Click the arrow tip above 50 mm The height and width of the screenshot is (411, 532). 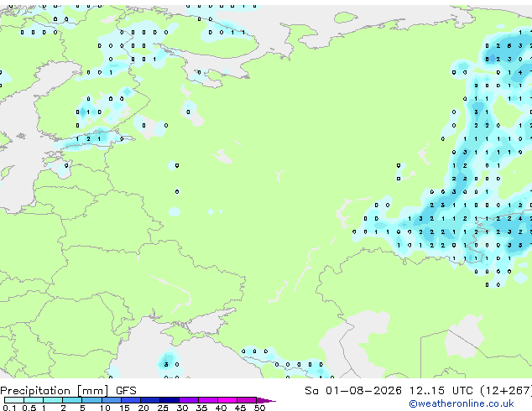click(266, 400)
